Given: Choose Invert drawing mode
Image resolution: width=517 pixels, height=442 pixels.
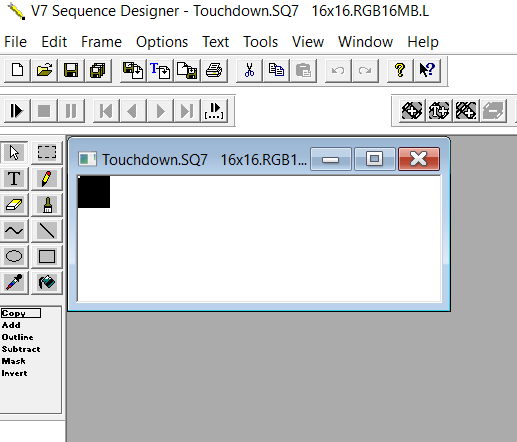Looking at the screenshot, I should click(14, 373).
